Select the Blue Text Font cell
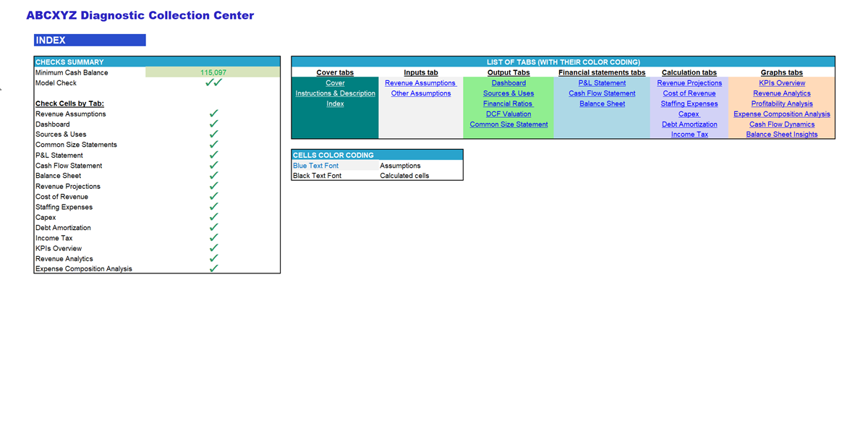Screen dimensions: 868x434 pyautogui.click(x=335, y=166)
